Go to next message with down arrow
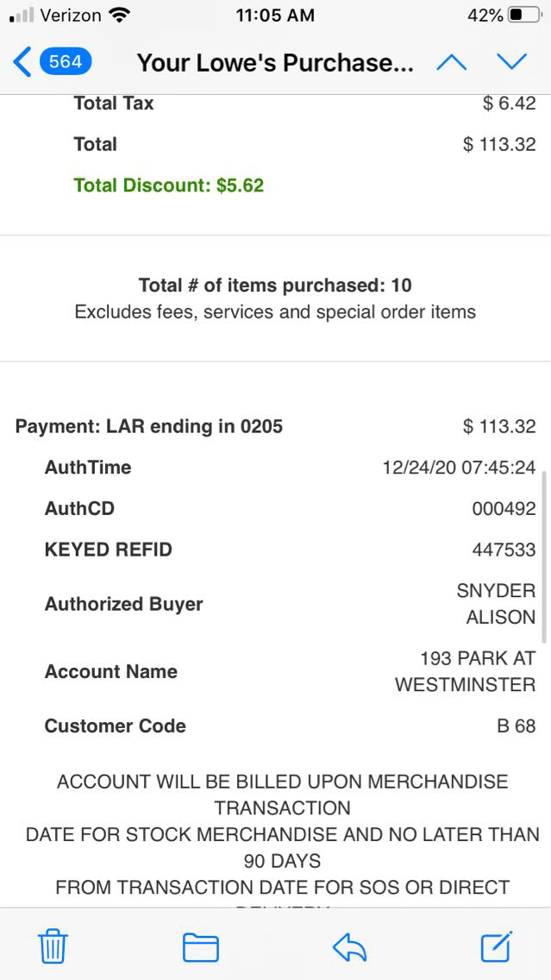This screenshot has width=551, height=980. tap(511, 62)
